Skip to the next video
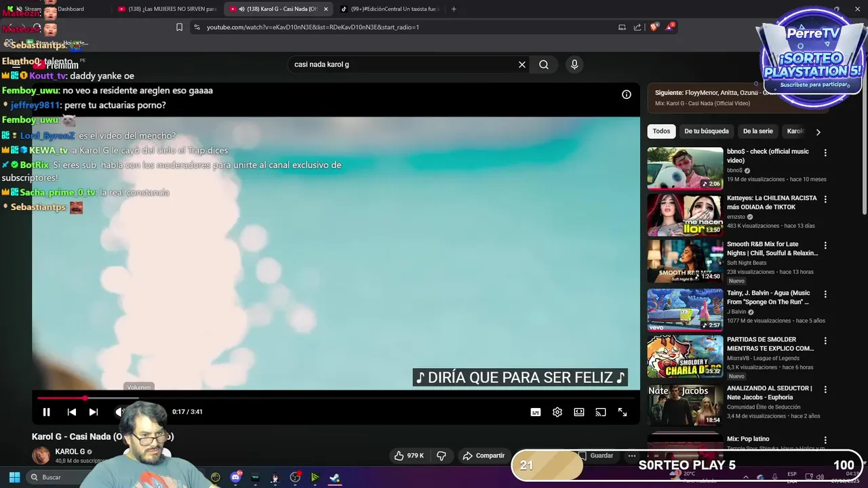The image size is (868, 488). coord(94,412)
